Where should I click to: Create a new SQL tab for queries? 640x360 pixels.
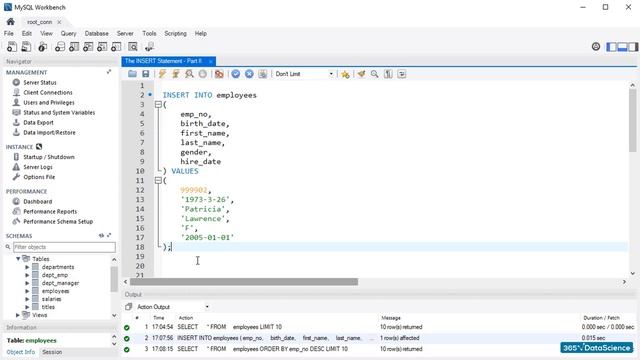[12, 47]
